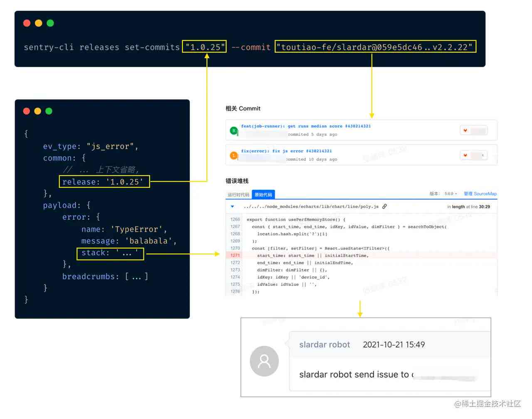Click line number 1266 in the code view
The height and width of the screenshot is (419, 532).
235,219
